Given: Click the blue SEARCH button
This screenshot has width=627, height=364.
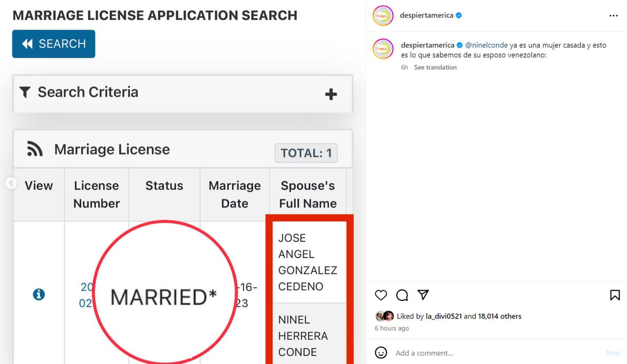Looking at the screenshot, I should pos(53,44).
